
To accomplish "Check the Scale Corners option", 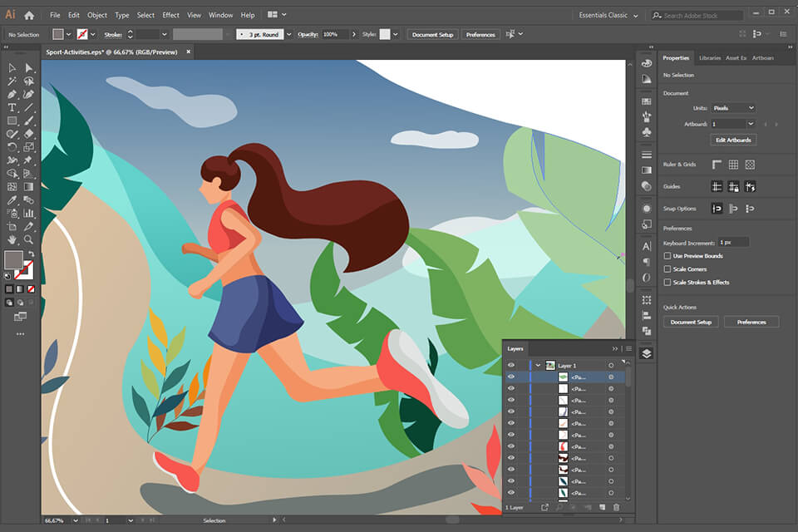I will (x=667, y=269).
